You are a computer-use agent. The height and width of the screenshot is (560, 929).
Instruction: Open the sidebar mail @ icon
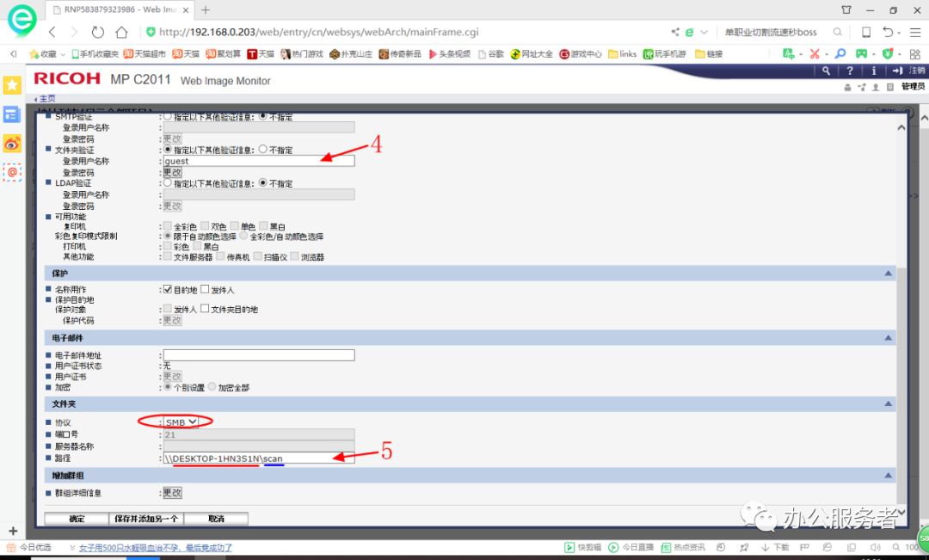(x=12, y=172)
